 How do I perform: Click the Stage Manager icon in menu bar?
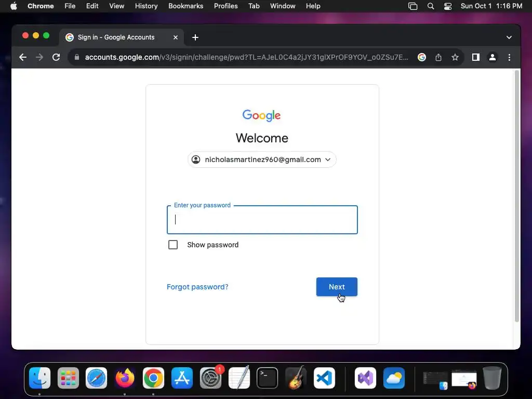coord(413,6)
